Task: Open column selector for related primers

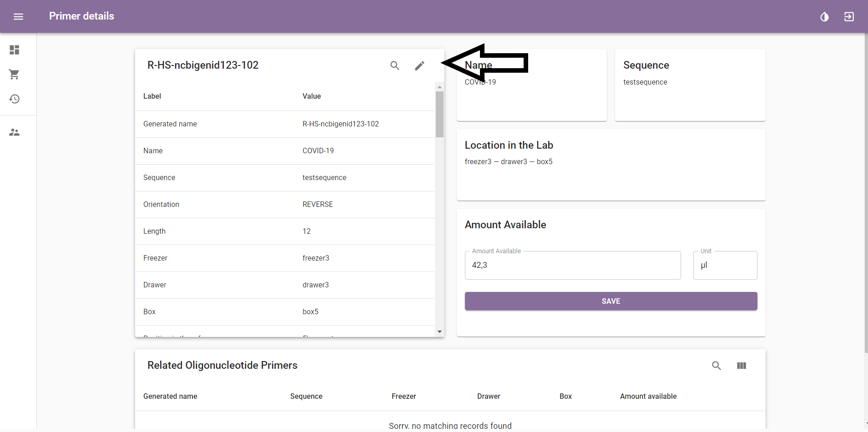Action: (x=742, y=366)
